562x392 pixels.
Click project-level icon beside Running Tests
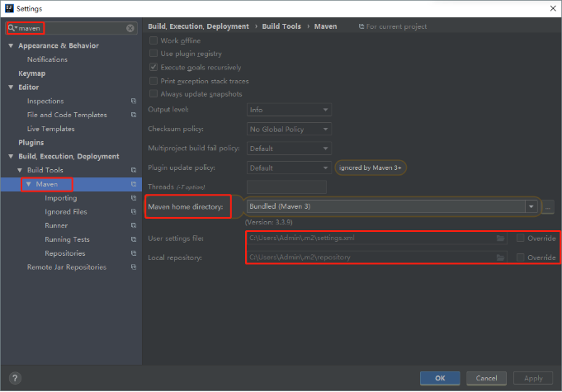pyautogui.click(x=134, y=239)
